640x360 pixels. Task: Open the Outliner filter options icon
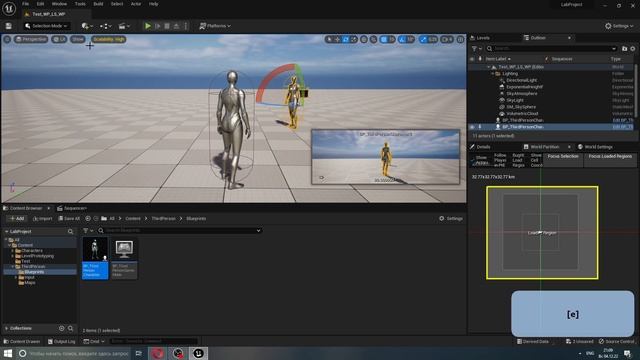pyautogui.click(x=476, y=49)
